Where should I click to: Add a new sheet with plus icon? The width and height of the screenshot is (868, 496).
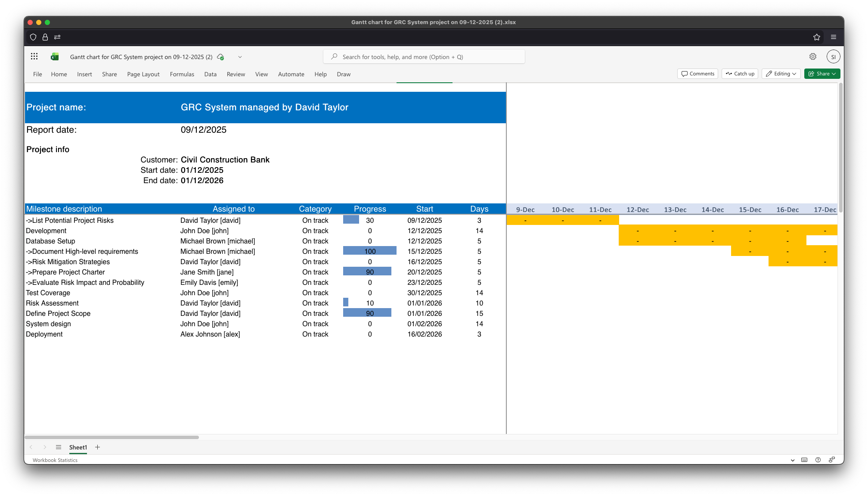click(x=98, y=447)
